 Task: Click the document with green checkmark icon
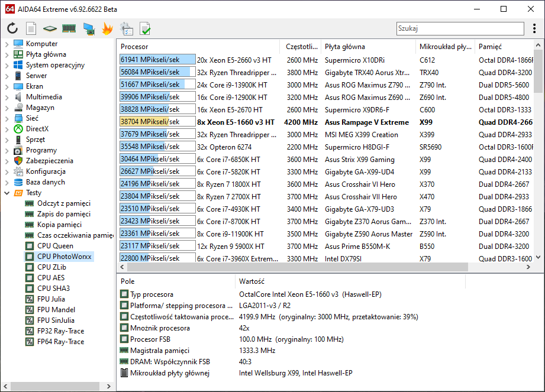[x=145, y=28]
